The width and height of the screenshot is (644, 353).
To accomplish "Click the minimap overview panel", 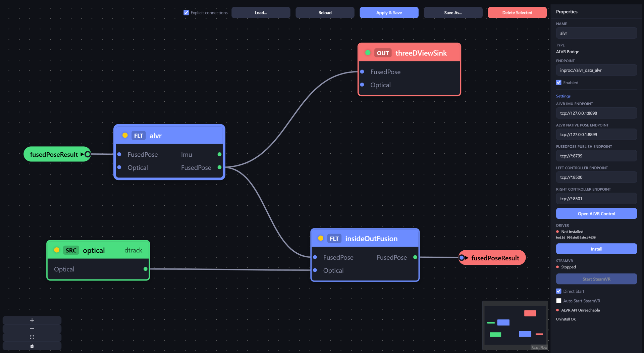I will 515,325.
